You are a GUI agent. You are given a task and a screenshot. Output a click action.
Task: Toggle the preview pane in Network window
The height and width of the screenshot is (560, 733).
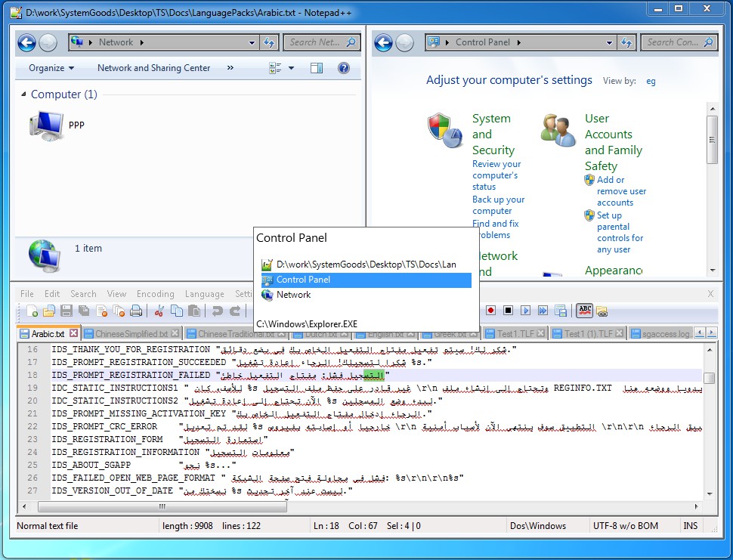pyautogui.click(x=317, y=68)
